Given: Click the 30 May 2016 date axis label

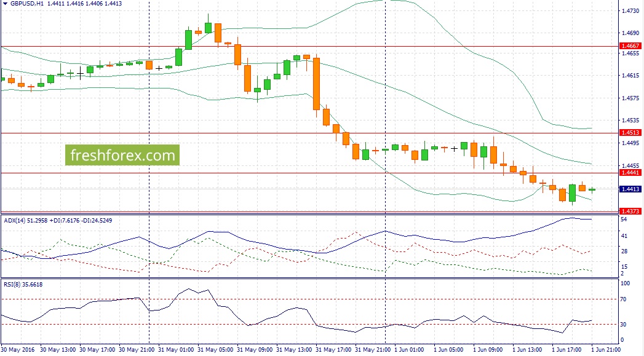Looking at the screenshot, I should [x=19, y=350].
